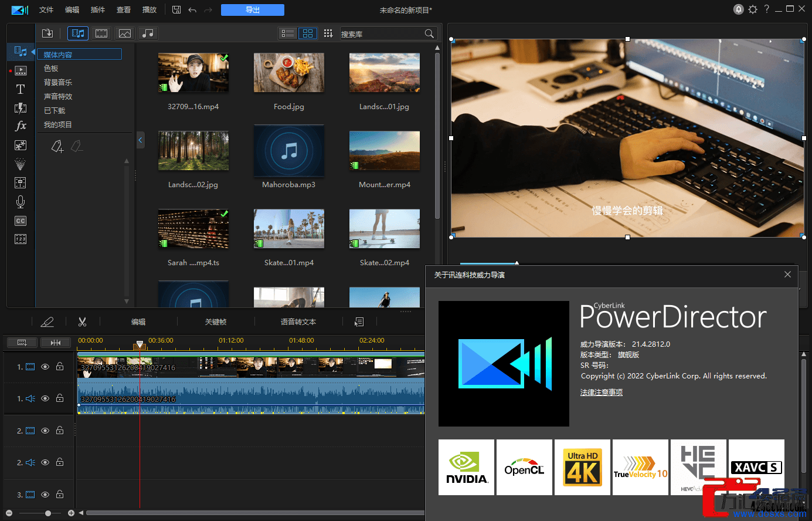Click the search magnifier icon
This screenshot has width=812, height=521.
coord(429,34)
